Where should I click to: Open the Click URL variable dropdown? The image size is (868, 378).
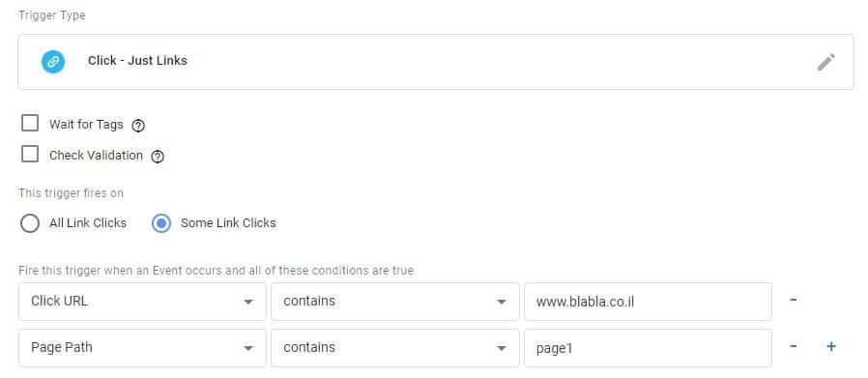coord(142,302)
